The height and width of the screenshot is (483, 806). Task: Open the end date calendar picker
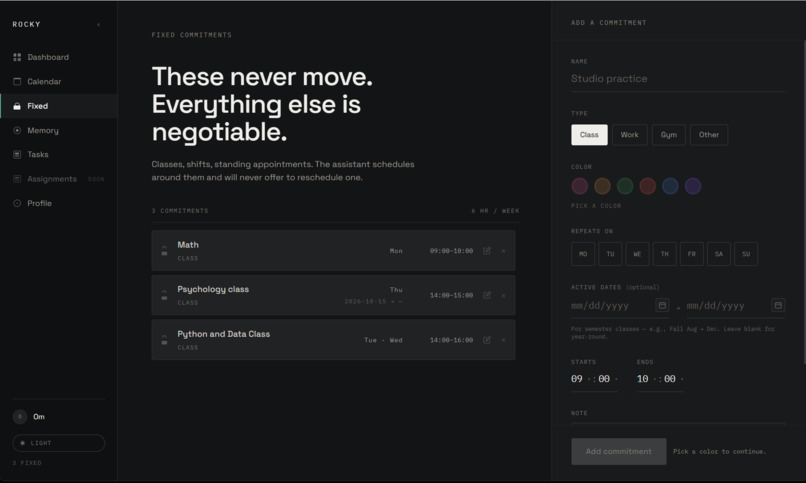[x=778, y=305]
